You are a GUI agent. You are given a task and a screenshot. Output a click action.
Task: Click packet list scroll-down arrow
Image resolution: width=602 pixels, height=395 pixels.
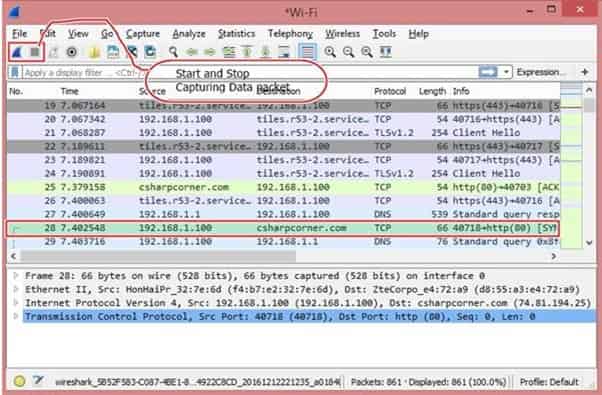pos(589,243)
